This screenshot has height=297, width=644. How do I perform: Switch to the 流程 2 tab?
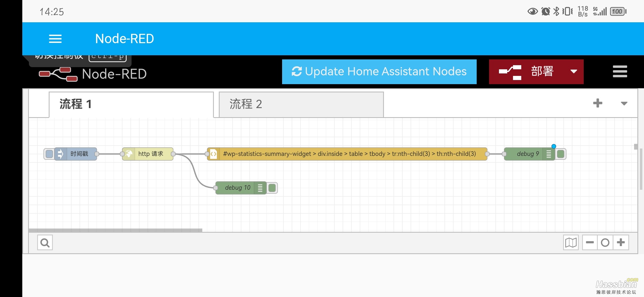tap(301, 104)
